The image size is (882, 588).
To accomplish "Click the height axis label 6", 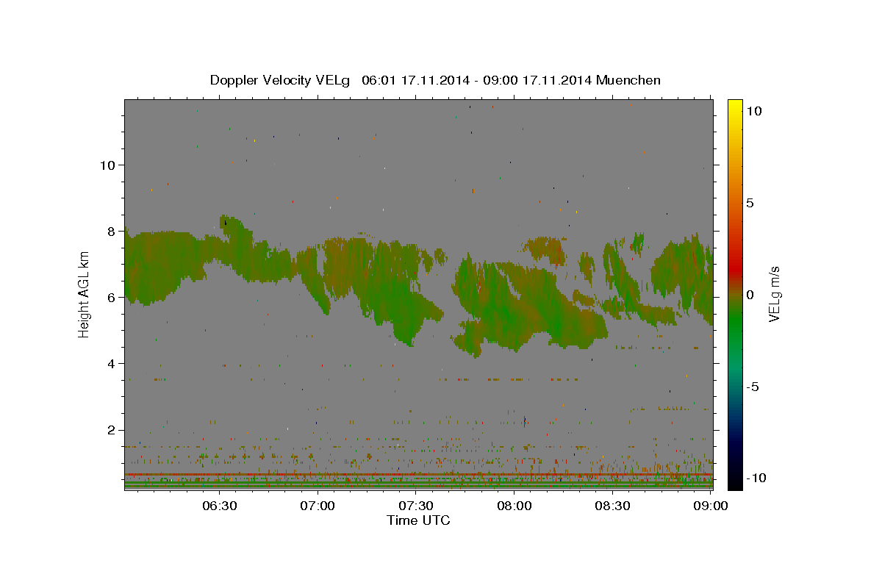I will tap(111, 297).
